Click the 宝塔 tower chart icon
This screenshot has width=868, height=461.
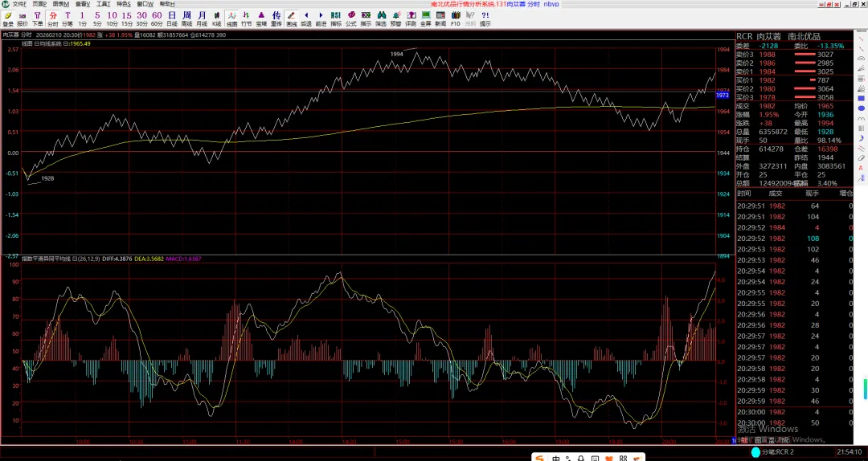coord(261,18)
